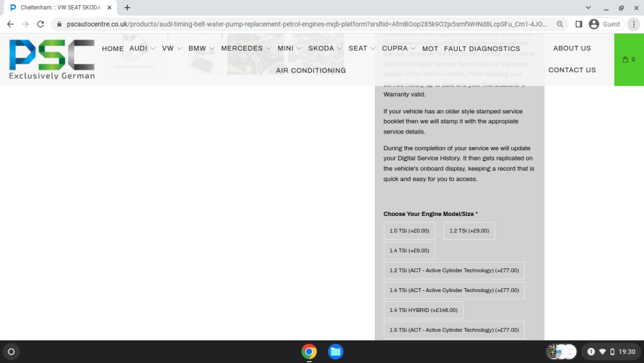Expand the AUDI menu chevron
The height and width of the screenshot is (363, 644).
(153, 48)
